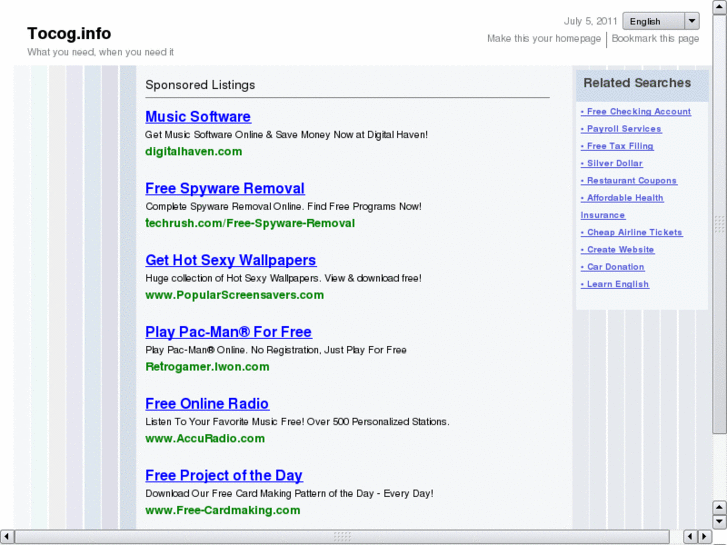Click 'Bookmark this page' link
The height and width of the screenshot is (545, 727).
(655, 38)
